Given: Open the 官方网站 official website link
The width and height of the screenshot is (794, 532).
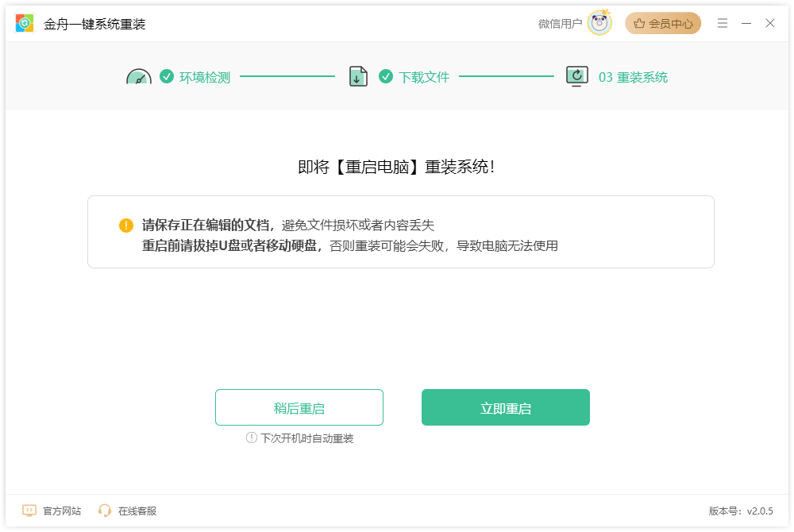Looking at the screenshot, I should (61, 511).
